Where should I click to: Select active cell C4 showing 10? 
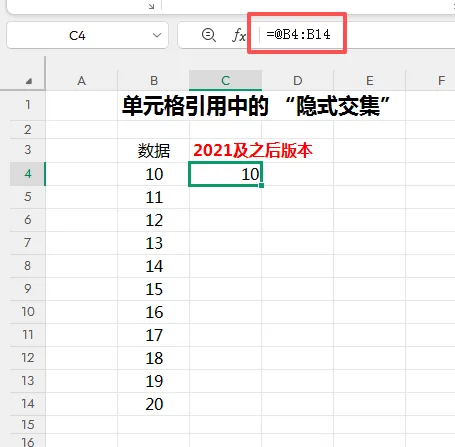[x=226, y=174]
